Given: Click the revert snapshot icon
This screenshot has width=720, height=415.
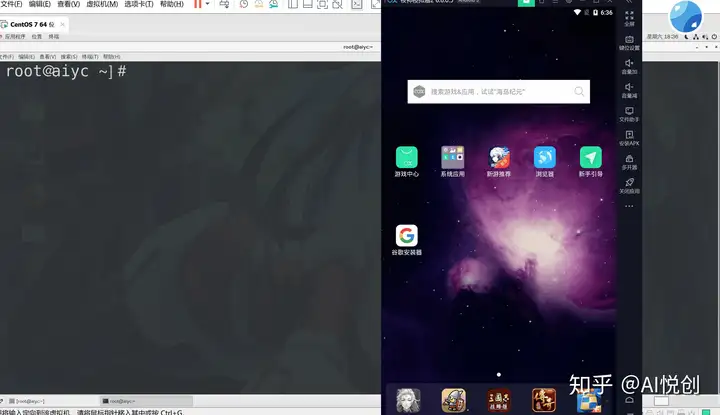Looking at the screenshot, I should tap(259, 4).
